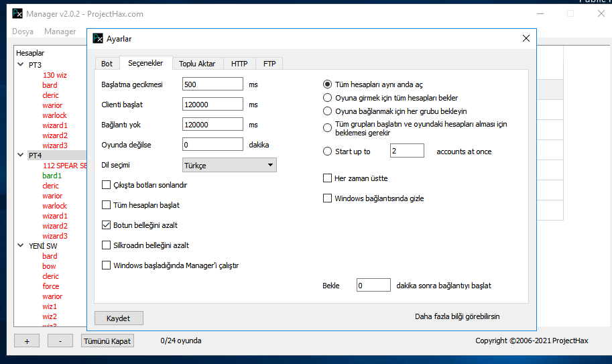The width and height of the screenshot is (612, 364).
Task: Collapse the PT3 account group
Action: pyautogui.click(x=20, y=65)
